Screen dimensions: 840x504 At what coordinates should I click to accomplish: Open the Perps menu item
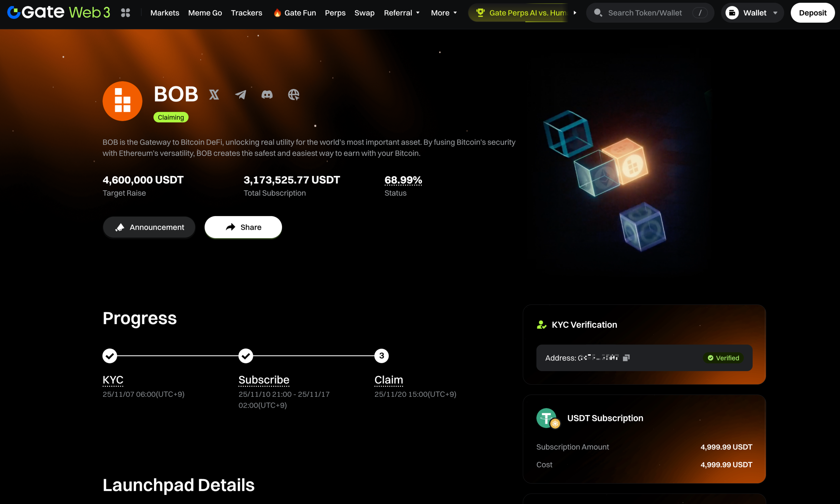pyautogui.click(x=335, y=13)
